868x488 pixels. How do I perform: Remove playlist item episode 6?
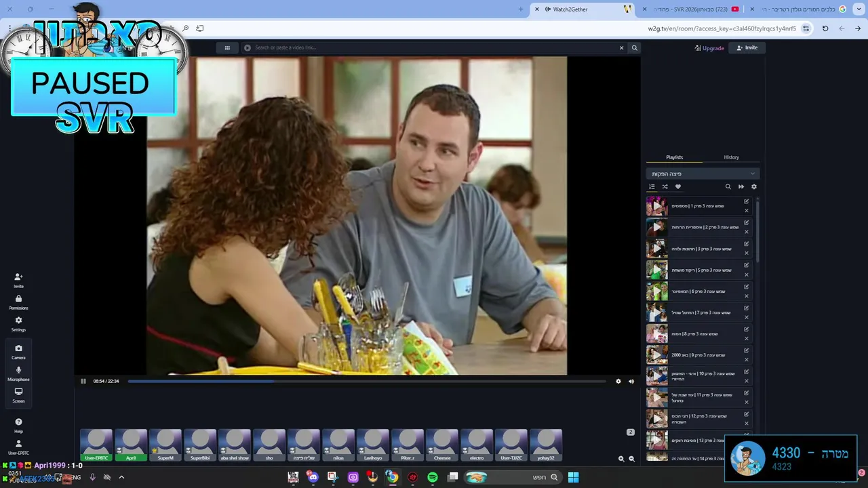click(x=747, y=296)
